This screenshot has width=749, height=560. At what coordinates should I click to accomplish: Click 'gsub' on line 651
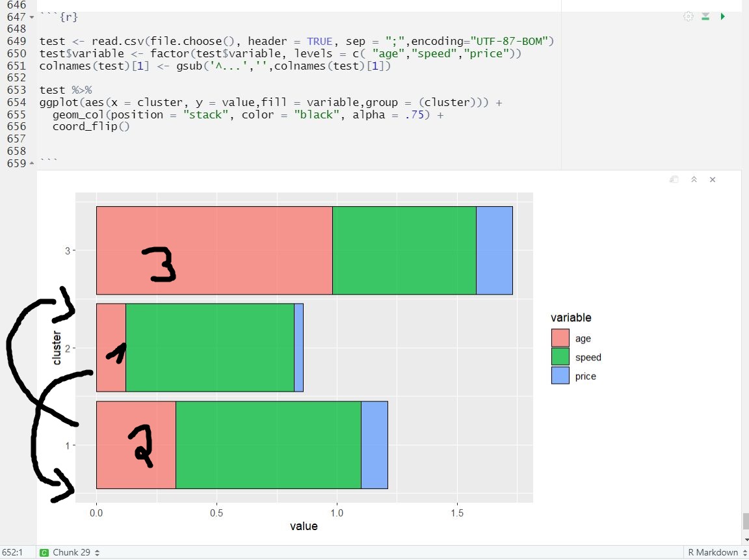point(189,66)
